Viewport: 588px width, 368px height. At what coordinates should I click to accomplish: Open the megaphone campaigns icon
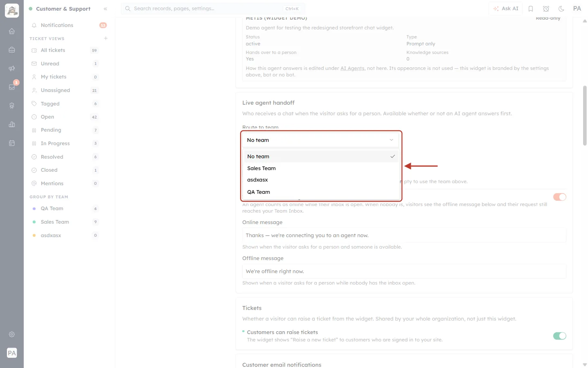(12, 68)
